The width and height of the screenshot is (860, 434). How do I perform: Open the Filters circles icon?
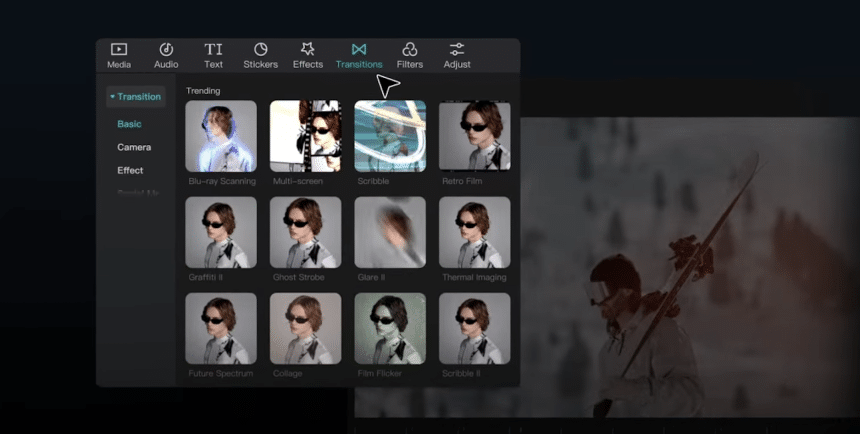pyautogui.click(x=410, y=50)
